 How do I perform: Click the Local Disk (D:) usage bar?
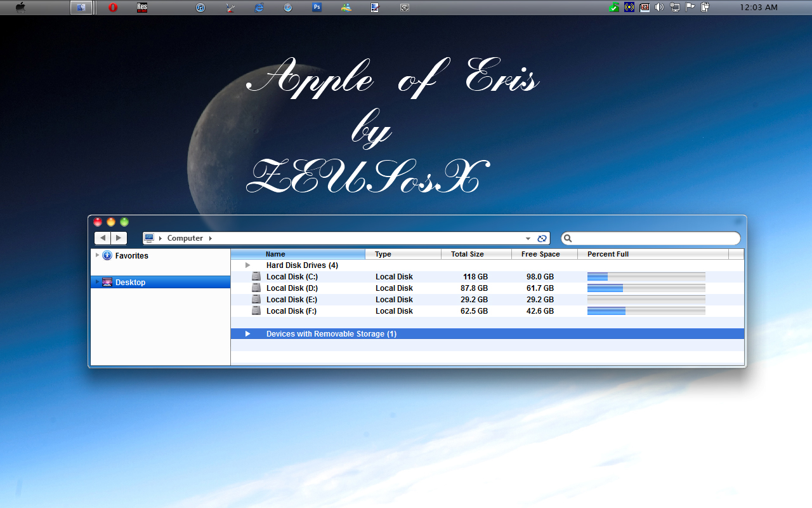646,288
